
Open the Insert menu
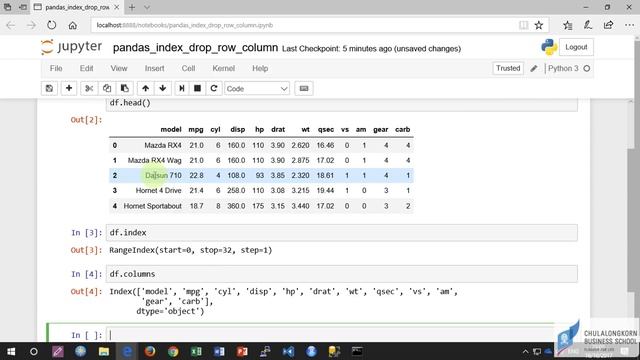pyautogui.click(x=154, y=68)
